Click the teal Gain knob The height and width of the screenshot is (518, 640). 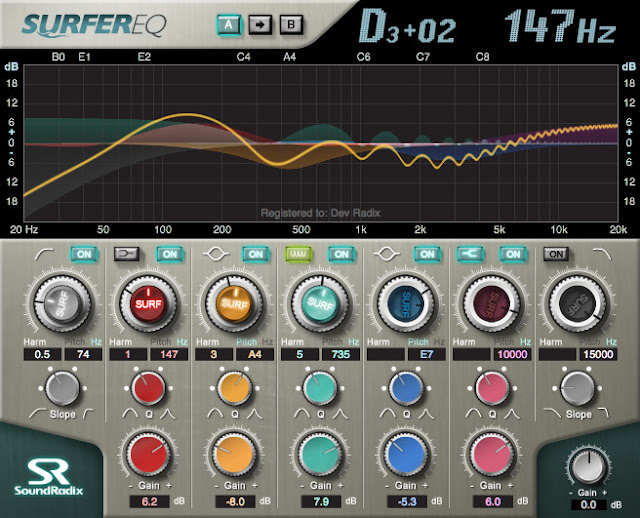321,455
